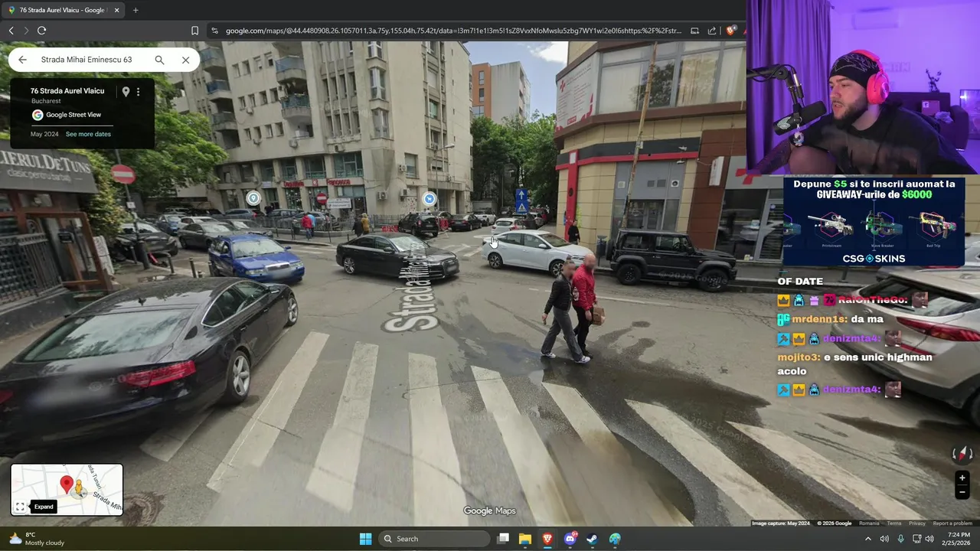The image size is (980, 551).
Task: Click the minimap thumbnail
Action: click(67, 490)
